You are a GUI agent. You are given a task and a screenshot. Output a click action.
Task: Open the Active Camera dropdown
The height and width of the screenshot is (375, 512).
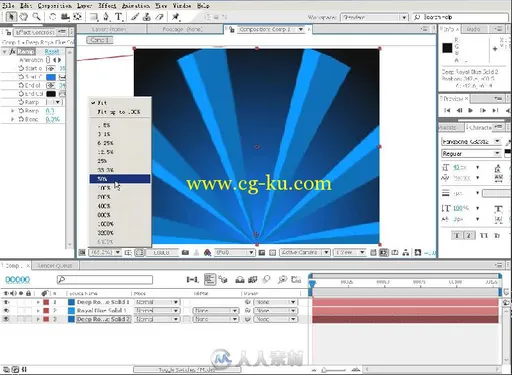coord(305,252)
